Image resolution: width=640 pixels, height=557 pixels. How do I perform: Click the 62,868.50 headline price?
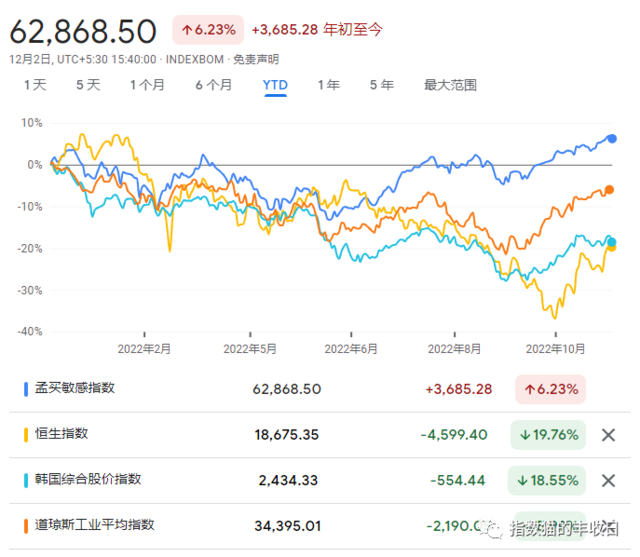click(x=83, y=31)
